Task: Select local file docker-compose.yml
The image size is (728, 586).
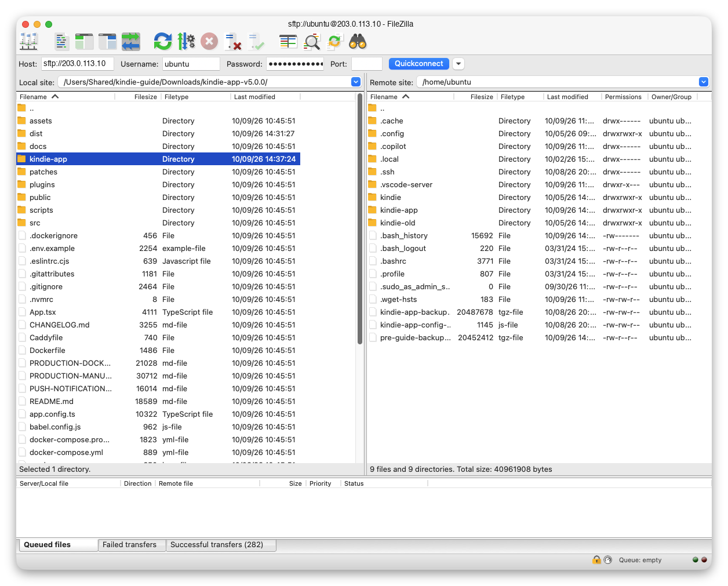Action: click(x=158, y=452)
